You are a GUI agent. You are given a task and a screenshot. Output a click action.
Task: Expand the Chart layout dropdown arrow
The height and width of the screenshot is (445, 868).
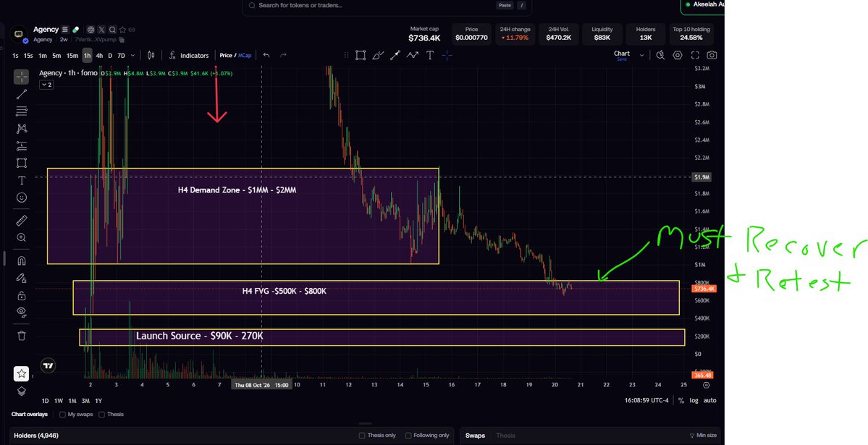click(641, 55)
